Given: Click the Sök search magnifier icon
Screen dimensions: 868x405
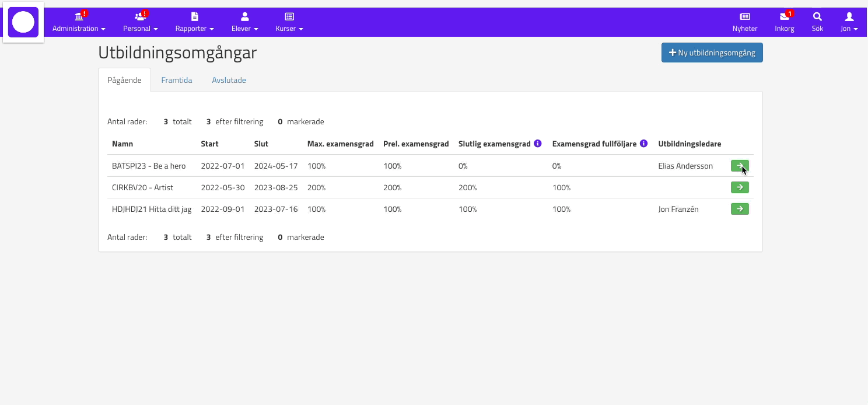Looking at the screenshot, I should point(817,17).
